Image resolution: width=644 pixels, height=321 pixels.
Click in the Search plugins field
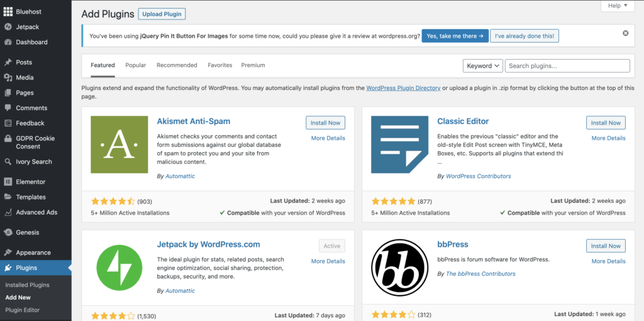567,65
